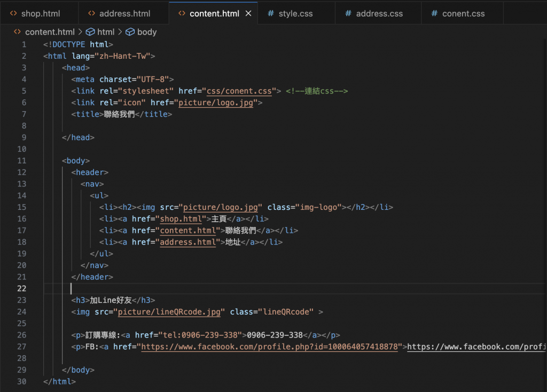This screenshot has width=547, height=392.
Task: Click the class="lineQRcode" attribute
Action: tap(272, 312)
